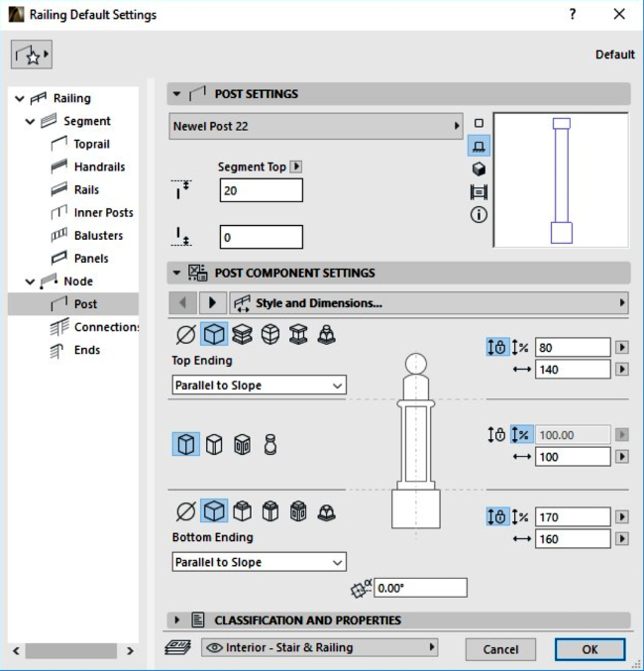The height and width of the screenshot is (671, 644).
Task: Toggle bottom ending percent height mode
Action: pyautogui.click(x=521, y=516)
